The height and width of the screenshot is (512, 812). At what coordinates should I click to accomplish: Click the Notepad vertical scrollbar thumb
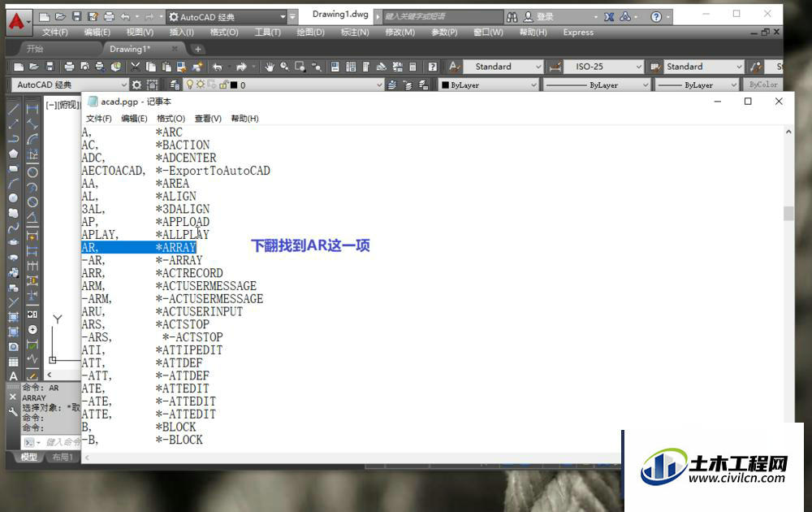[788, 213]
